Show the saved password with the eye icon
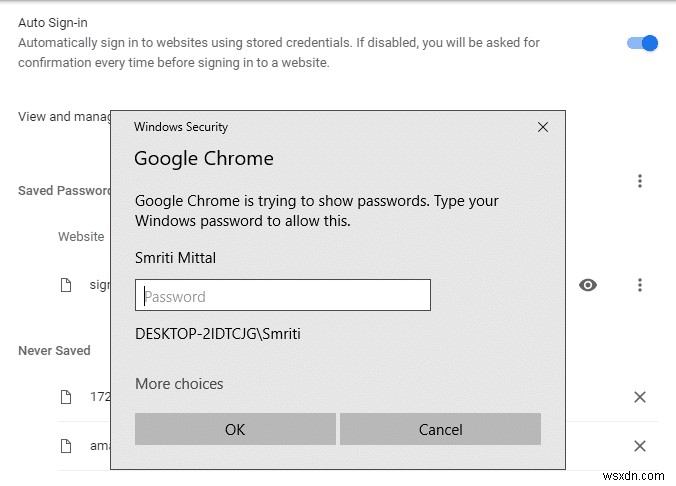676x486 pixels. (x=588, y=285)
